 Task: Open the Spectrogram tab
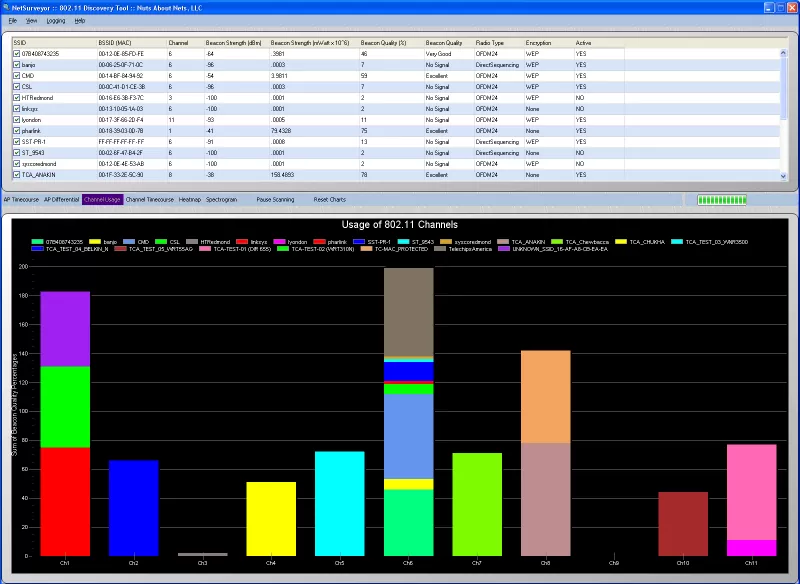221,199
